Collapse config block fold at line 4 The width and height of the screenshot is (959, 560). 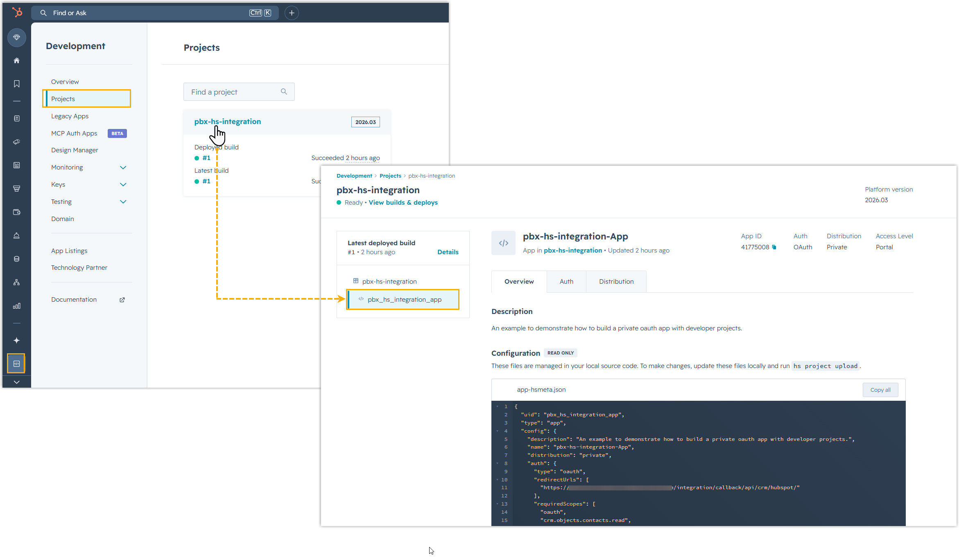[x=498, y=431]
